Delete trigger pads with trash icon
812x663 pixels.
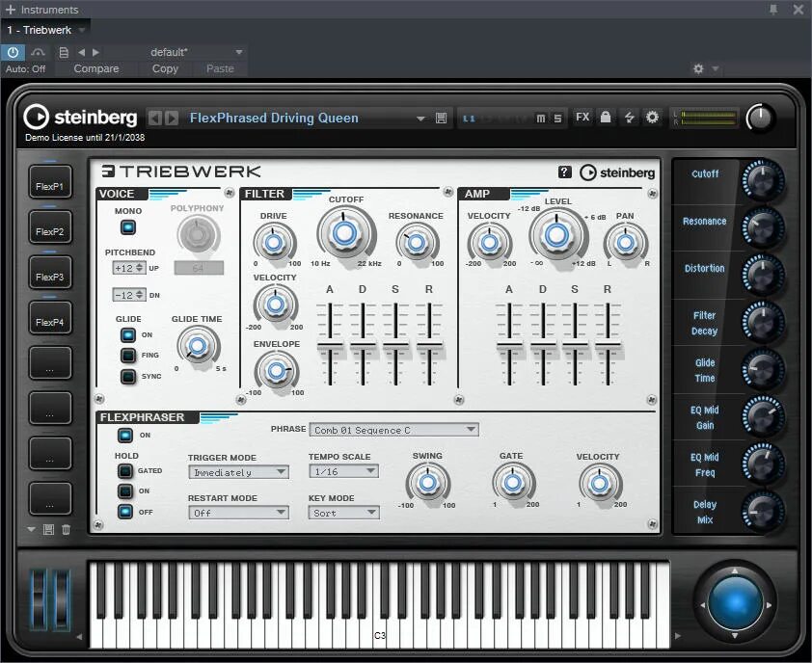point(66,529)
